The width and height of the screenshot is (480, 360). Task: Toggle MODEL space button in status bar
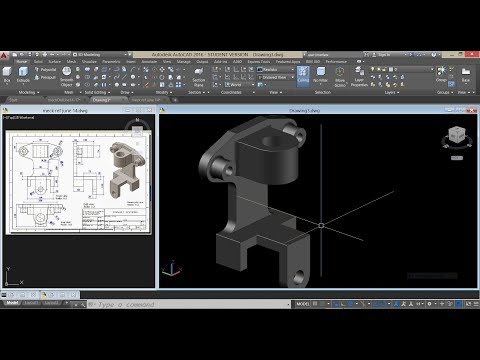pos(303,304)
